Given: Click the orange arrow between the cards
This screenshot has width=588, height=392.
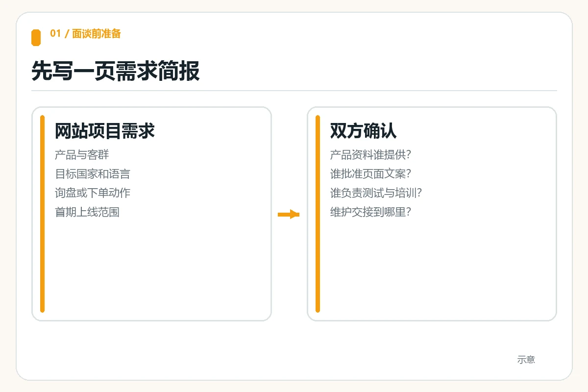Looking at the screenshot, I should [x=289, y=214].
